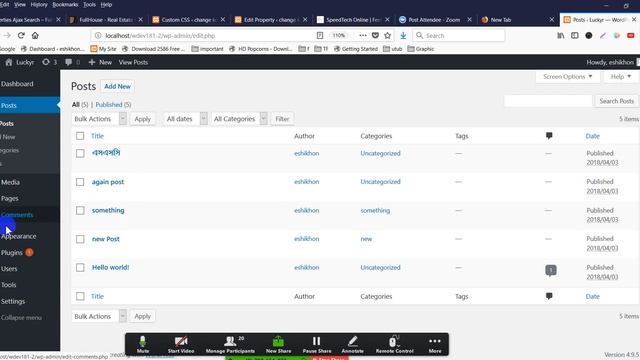
Task: Select checkbox for 'something' post
Action: (80, 211)
